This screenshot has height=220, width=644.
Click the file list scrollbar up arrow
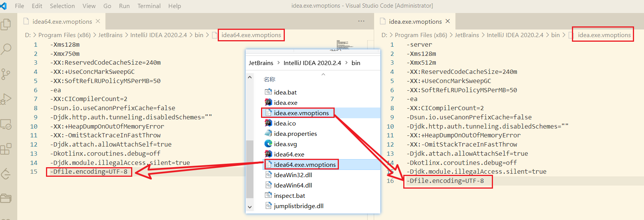click(x=250, y=77)
